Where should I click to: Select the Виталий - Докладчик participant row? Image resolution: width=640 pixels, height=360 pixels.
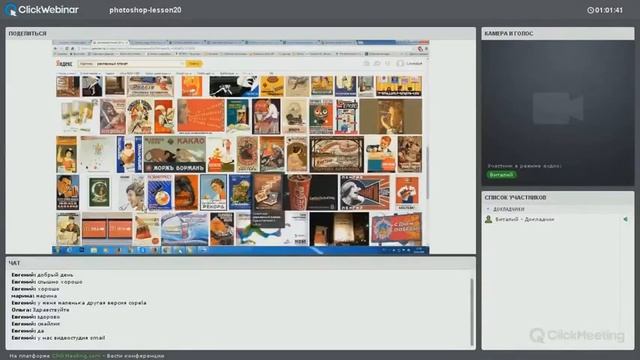click(558, 219)
